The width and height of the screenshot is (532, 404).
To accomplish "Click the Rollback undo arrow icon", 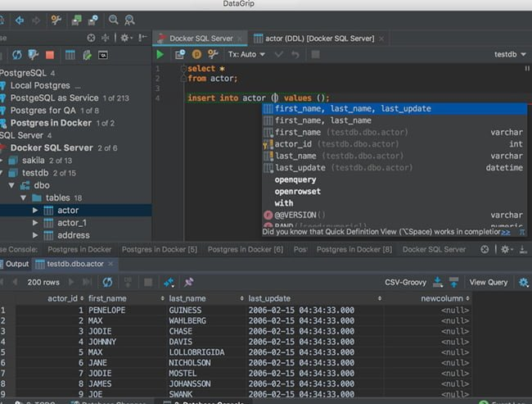I will coord(295,54).
